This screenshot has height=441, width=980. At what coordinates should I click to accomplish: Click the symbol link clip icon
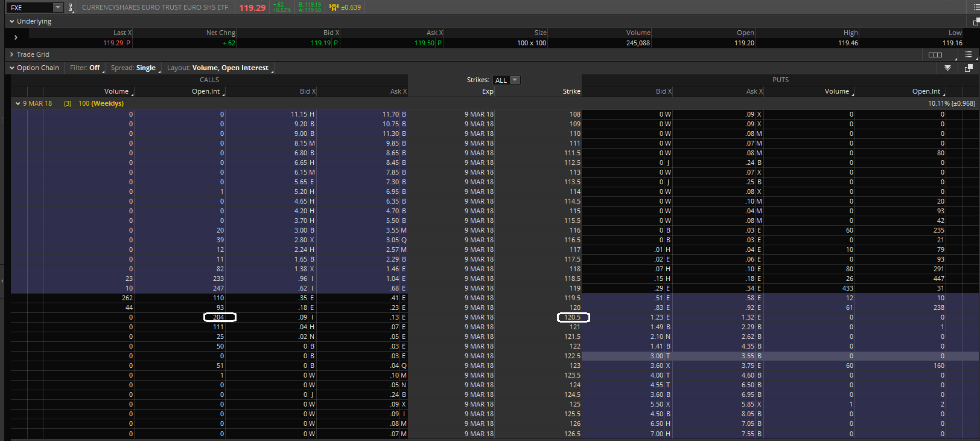pyautogui.click(x=71, y=8)
